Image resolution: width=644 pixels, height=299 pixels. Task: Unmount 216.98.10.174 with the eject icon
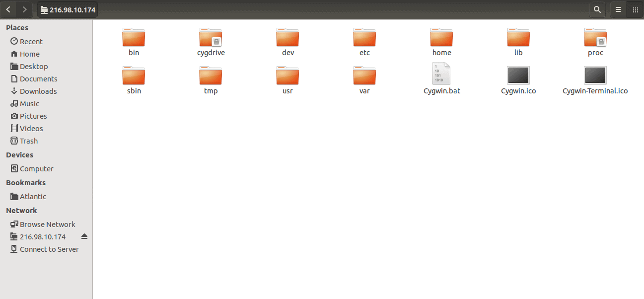[x=84, y=236]
